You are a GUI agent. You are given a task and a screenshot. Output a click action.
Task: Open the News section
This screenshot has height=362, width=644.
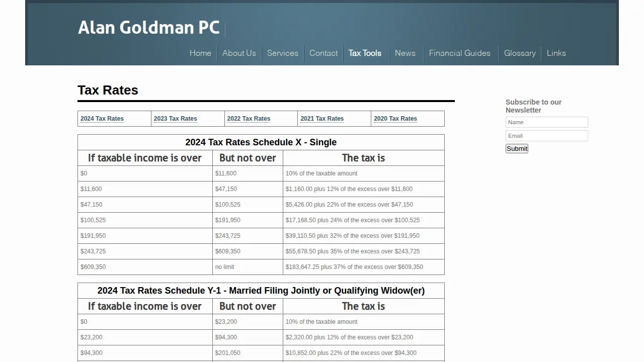click(405, 53)
